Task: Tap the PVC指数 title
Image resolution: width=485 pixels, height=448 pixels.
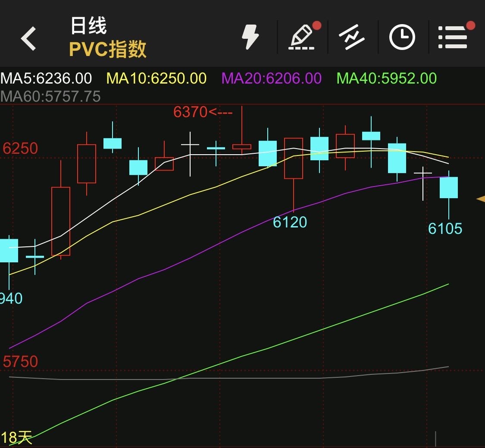Action: tap(108, 49)
